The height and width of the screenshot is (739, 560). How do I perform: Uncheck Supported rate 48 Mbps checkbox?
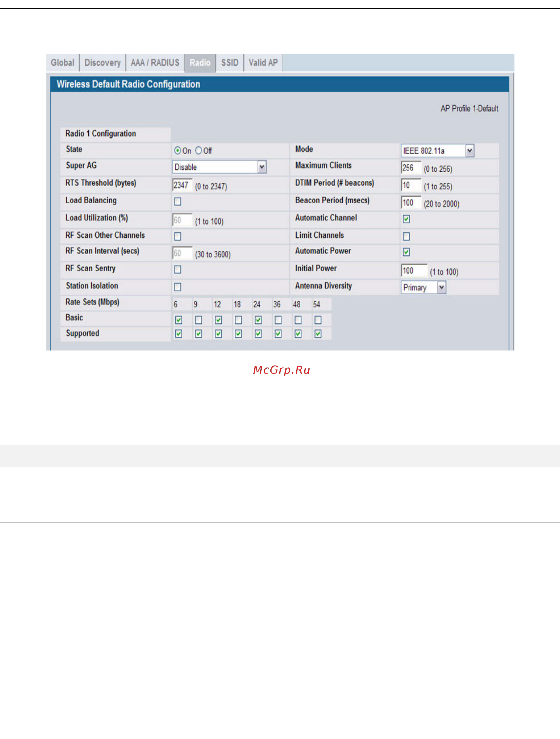pyautogui.click(x=298, y=334)
